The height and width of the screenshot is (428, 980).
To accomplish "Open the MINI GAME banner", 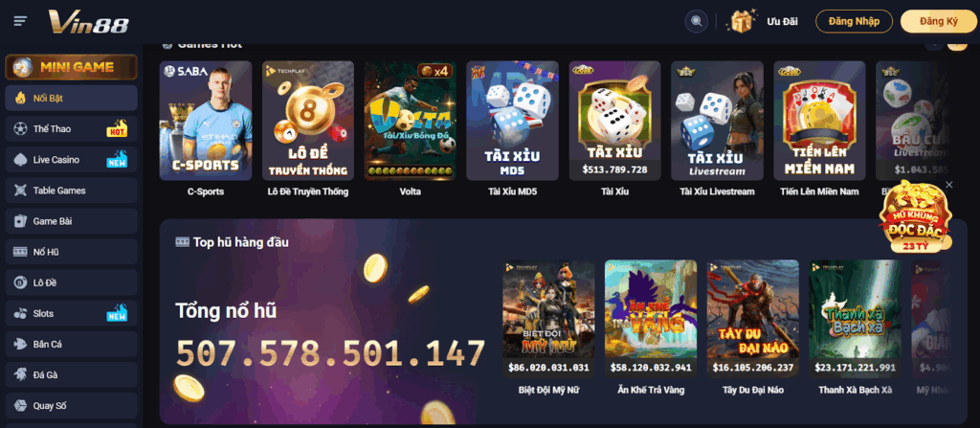I will [71, 67].
